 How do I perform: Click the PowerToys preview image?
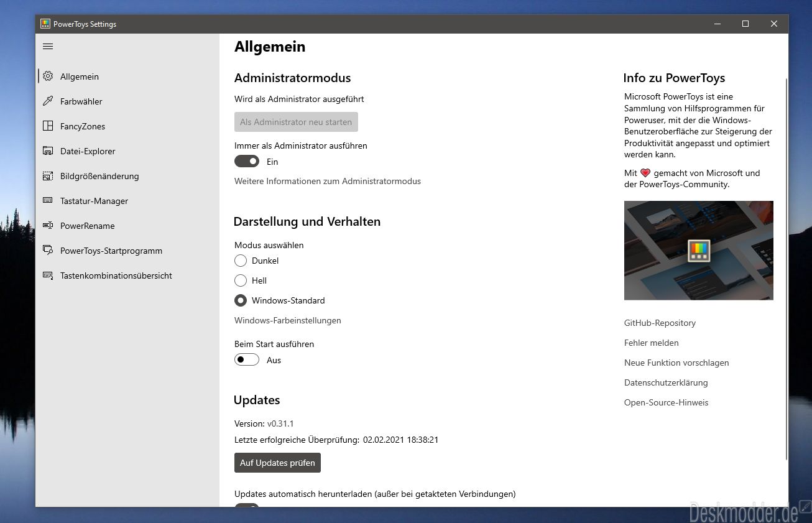click(699, 250)
